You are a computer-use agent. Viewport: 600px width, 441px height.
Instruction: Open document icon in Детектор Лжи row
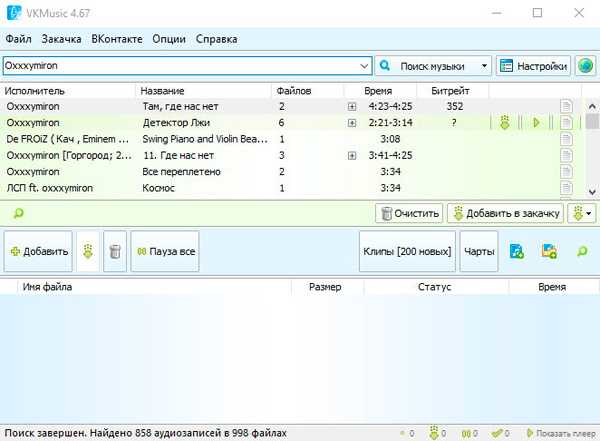566,123
